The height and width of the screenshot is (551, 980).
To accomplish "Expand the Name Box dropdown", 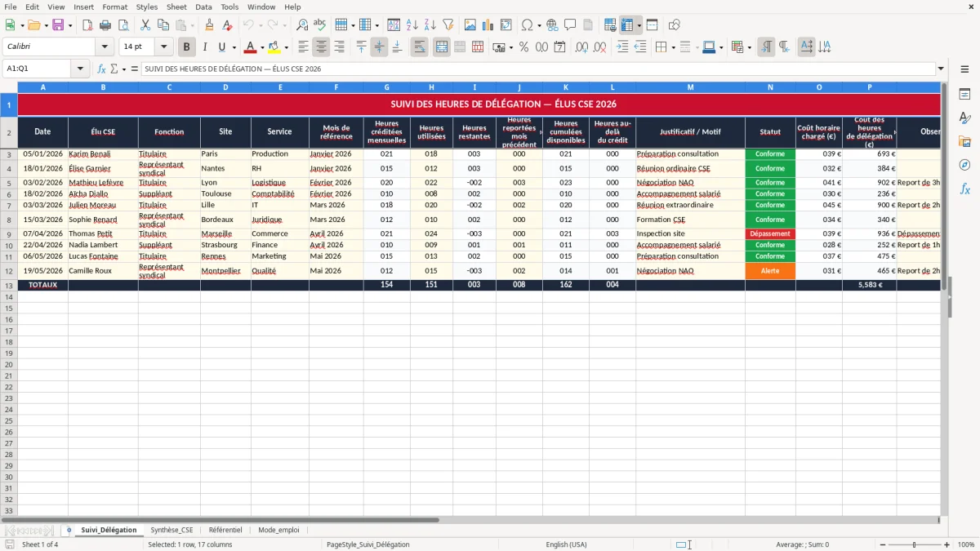I will coord(82,69).
